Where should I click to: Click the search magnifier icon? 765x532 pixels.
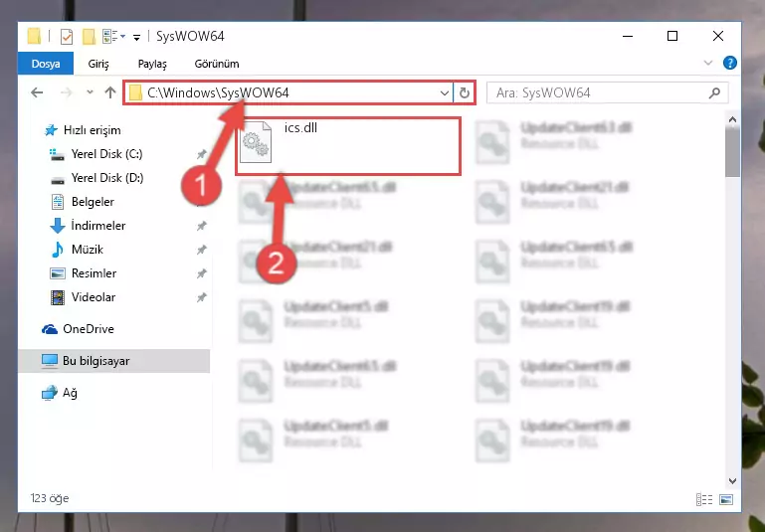pos(714,92)
